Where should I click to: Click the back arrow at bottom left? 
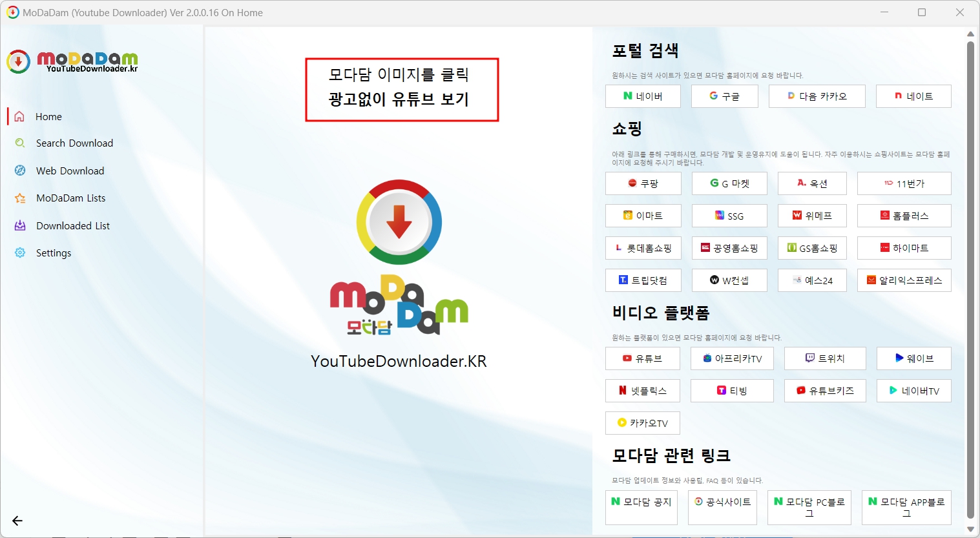[x=17, y=521]
